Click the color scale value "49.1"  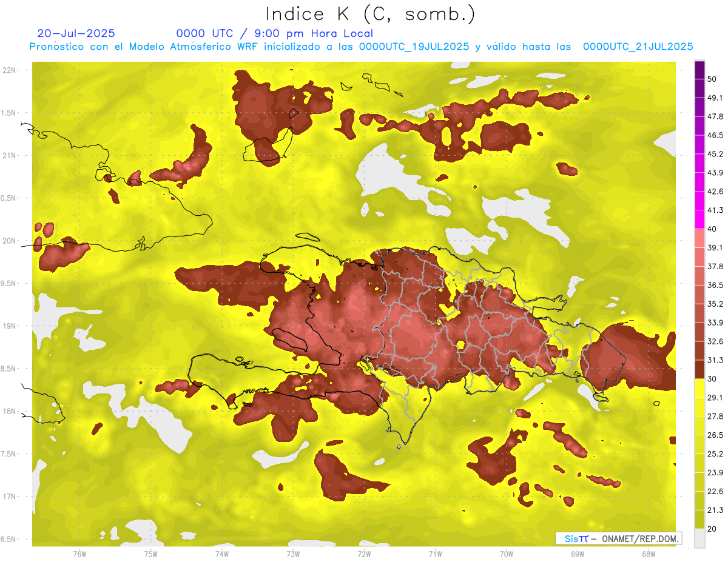(715, 98)
